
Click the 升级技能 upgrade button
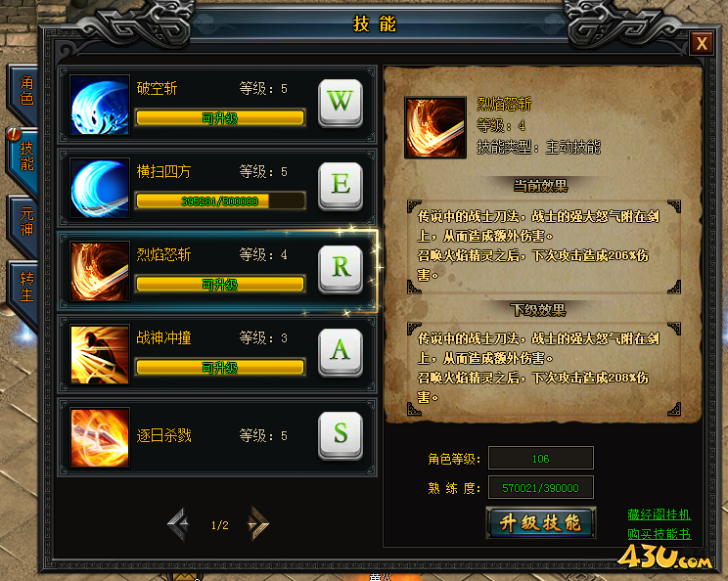[x=540, y=522]
